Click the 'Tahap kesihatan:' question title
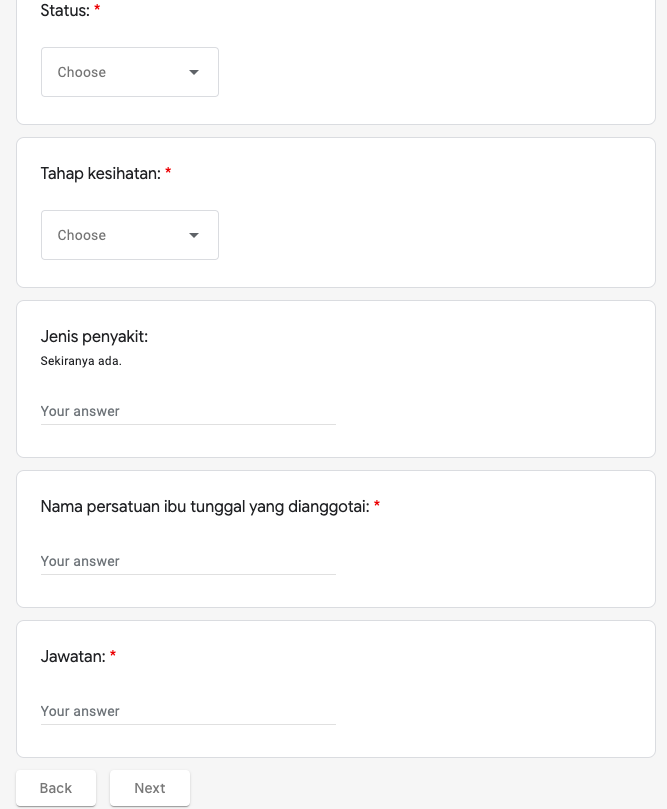667x809 pixels. (x=100, y=174)
